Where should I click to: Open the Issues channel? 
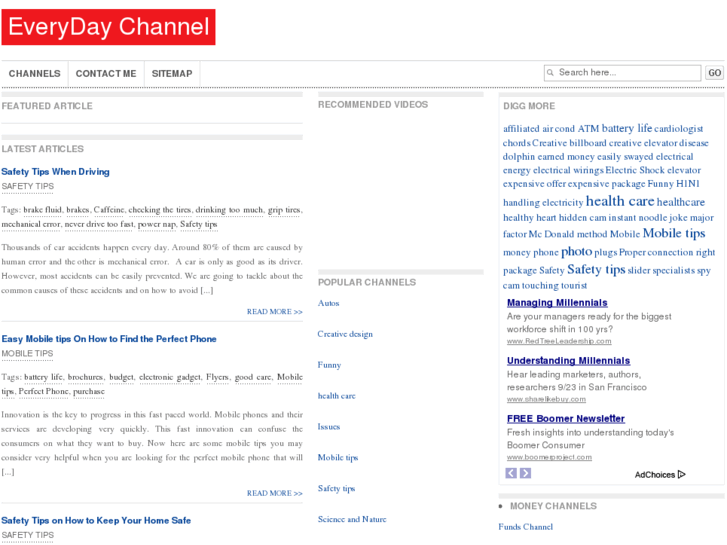329,427
